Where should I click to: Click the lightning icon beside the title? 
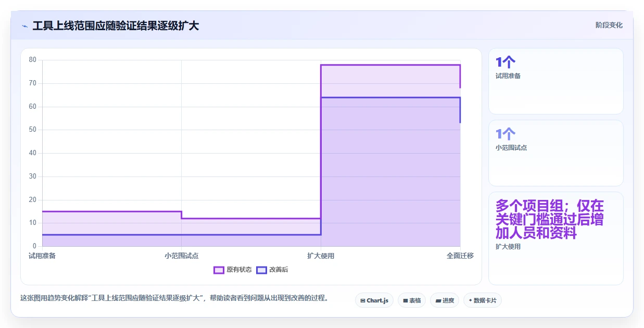coord(24,26)
